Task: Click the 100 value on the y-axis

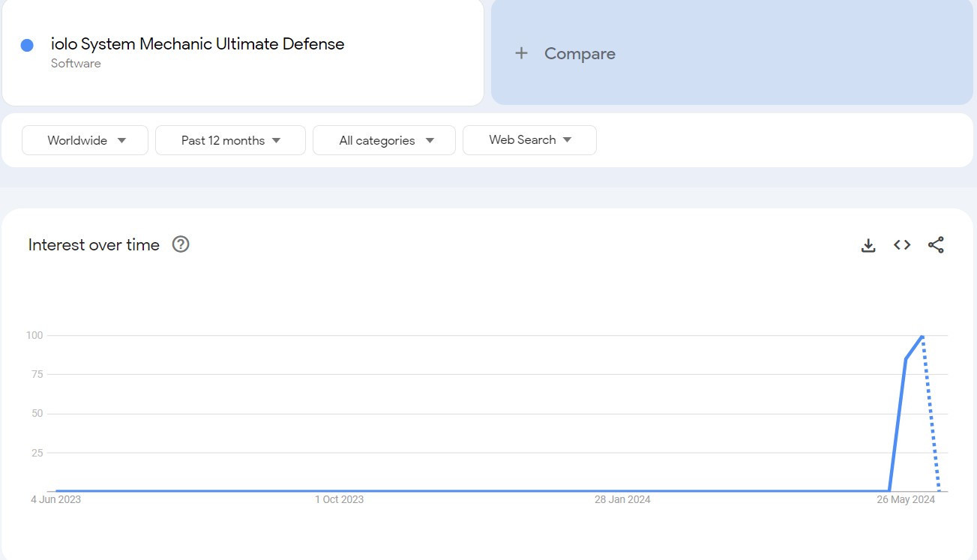Action: point(34,335)
